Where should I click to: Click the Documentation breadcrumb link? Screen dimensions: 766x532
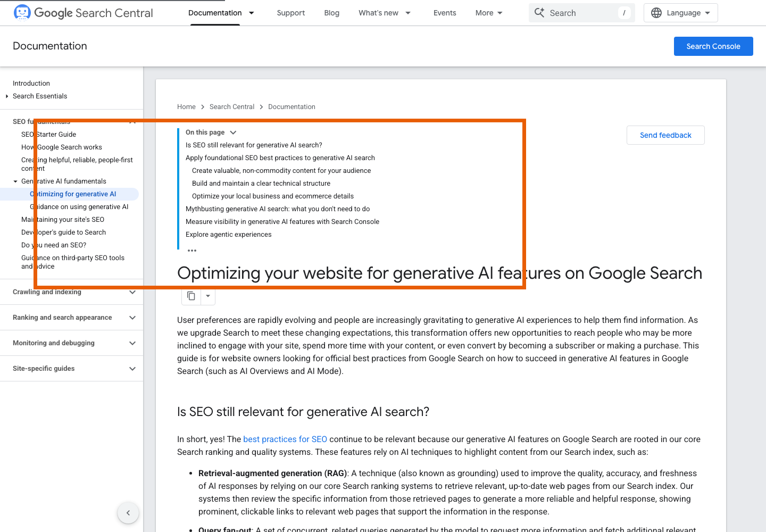[292, 107]
